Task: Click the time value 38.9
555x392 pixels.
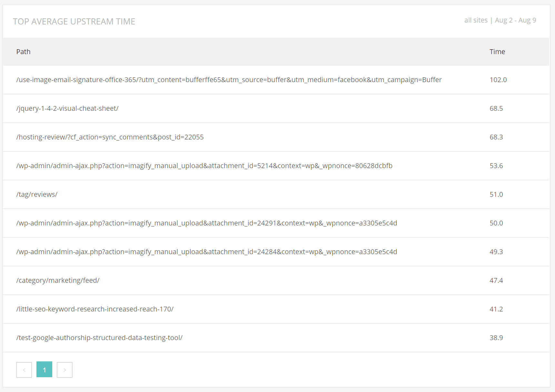Action: point(496,338)
